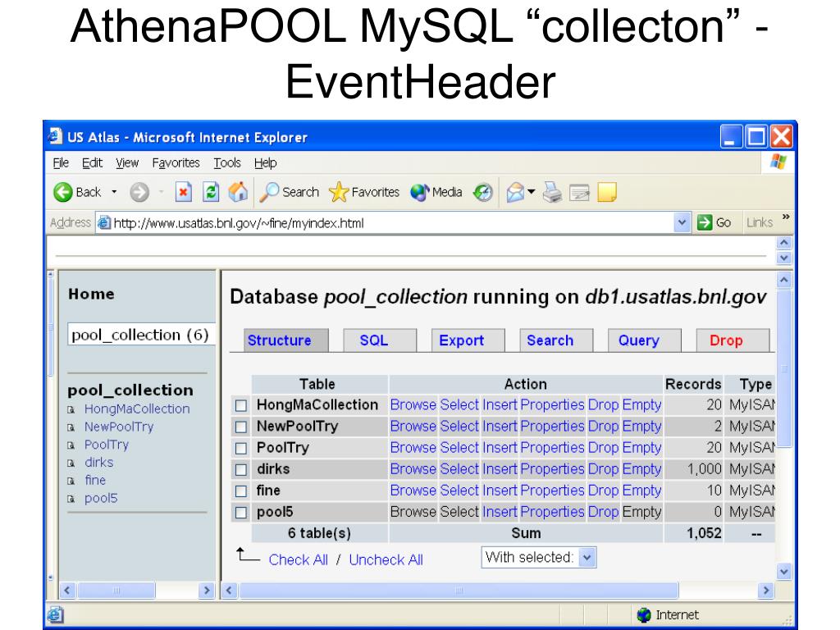Open the File menu
The image size is (840, 630).
61,162
